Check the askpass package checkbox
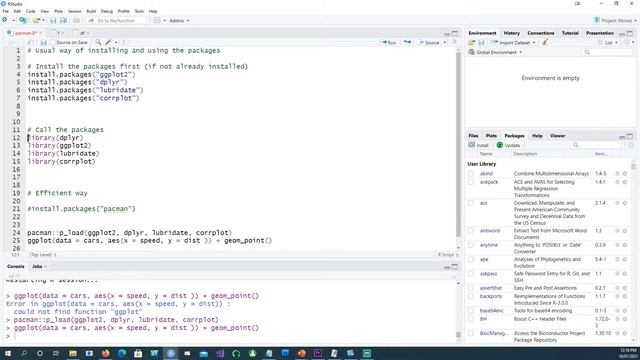 [471, 273]
